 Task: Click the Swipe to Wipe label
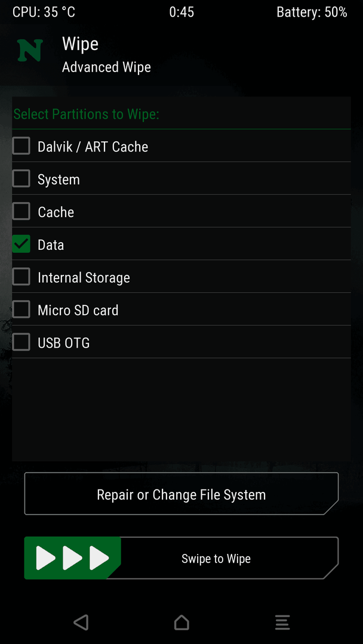point(216,559)
